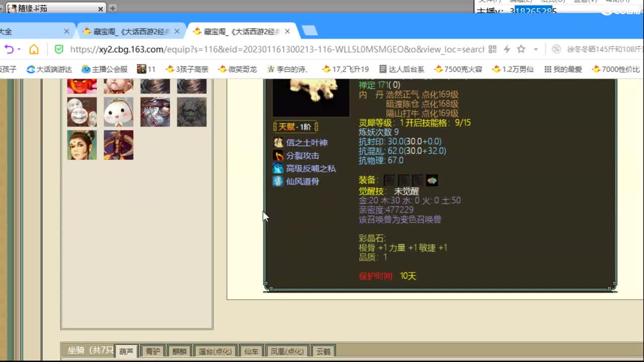Screen dimensions: 644x362
Task: Select the 莲台(点化) mount tab
Action: coord(215,351)
